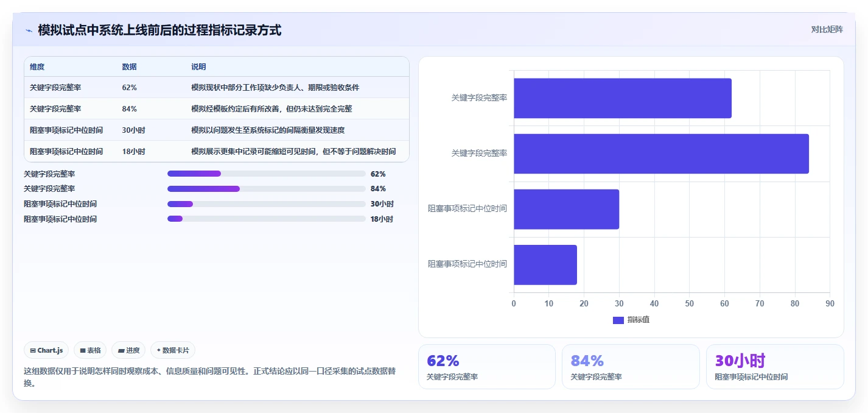Screen dimensions: 868x413
Task: Click the 对比矩阵 label in the header
Action: pyautogui.click(x=827, y=30)
